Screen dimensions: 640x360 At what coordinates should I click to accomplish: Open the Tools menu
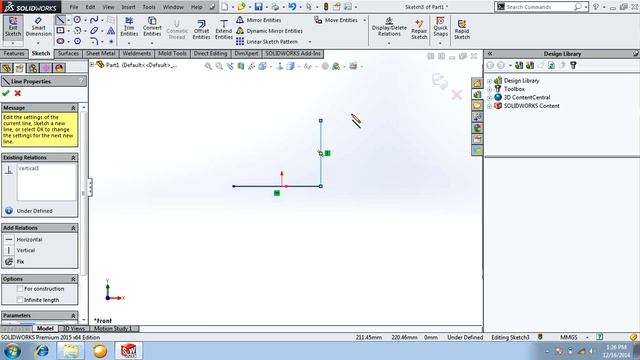149,7
